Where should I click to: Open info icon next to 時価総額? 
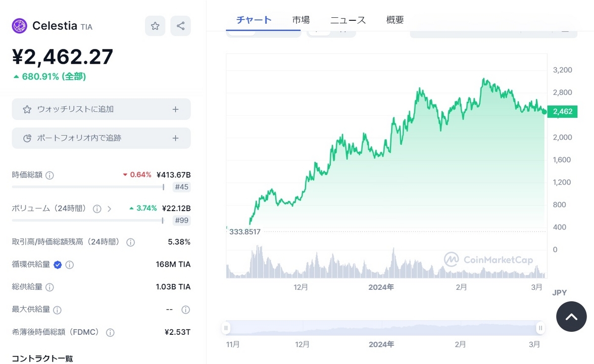tap(49, 175)
